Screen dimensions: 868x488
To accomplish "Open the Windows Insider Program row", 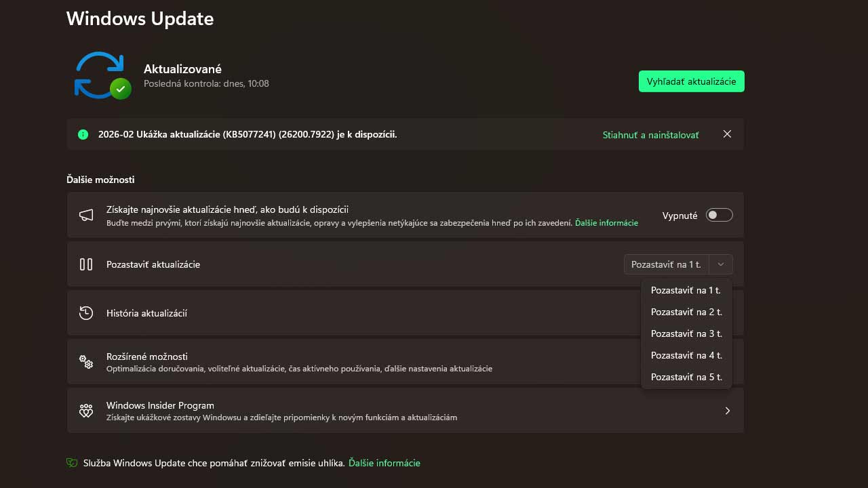I will [406, 411].
